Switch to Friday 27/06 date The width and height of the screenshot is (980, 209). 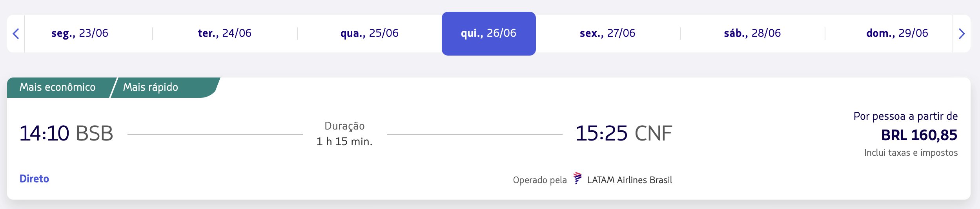(608, 33)
